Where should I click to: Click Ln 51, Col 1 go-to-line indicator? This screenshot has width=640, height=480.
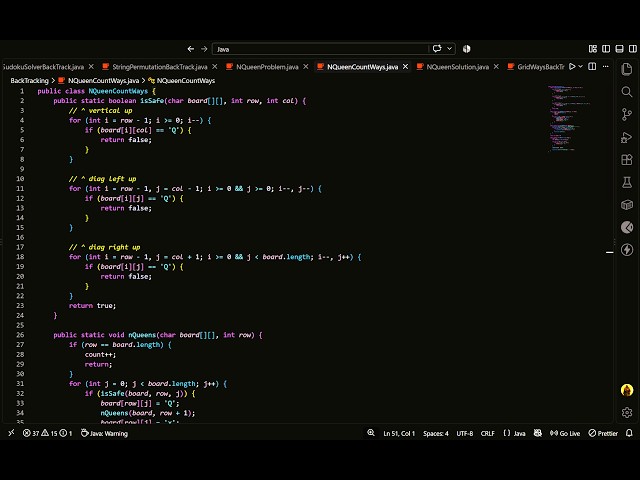pyautogui.click(x=399, y=433)
